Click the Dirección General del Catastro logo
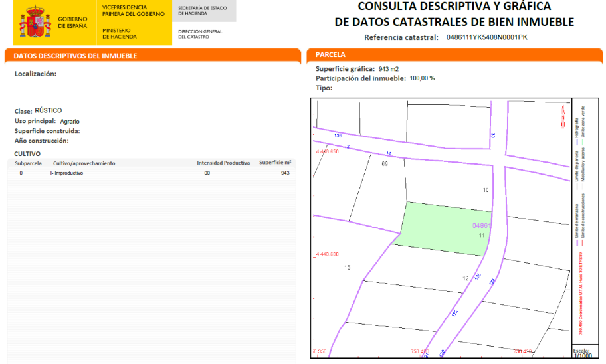Screen dimensions: 606x364 200,34
